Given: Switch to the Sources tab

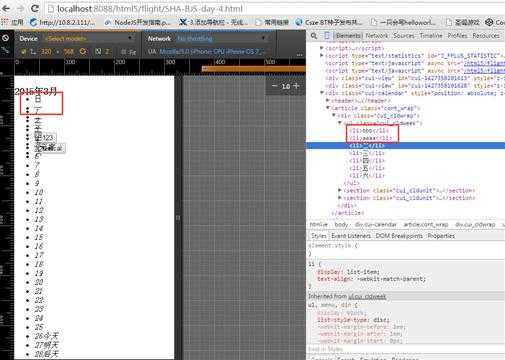Looking at the screenshot, I should [x=404, y=35].
